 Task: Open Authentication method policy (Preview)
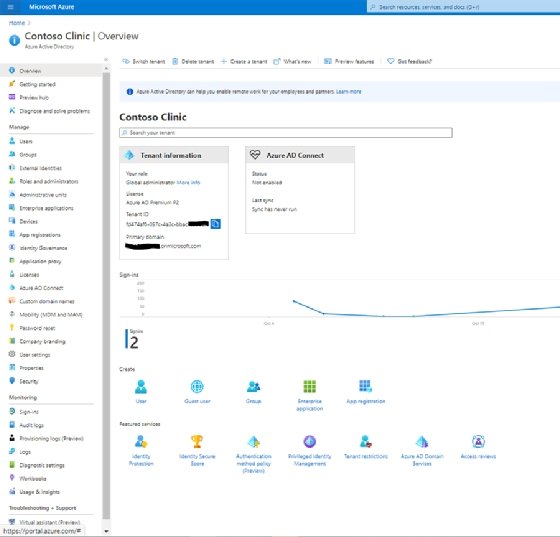click(254, 454)
